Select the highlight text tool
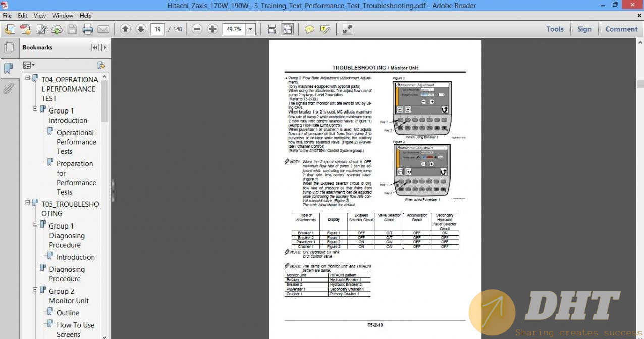Screen dimensions: 644x339 pyautogui.click(x=325, y=29)
